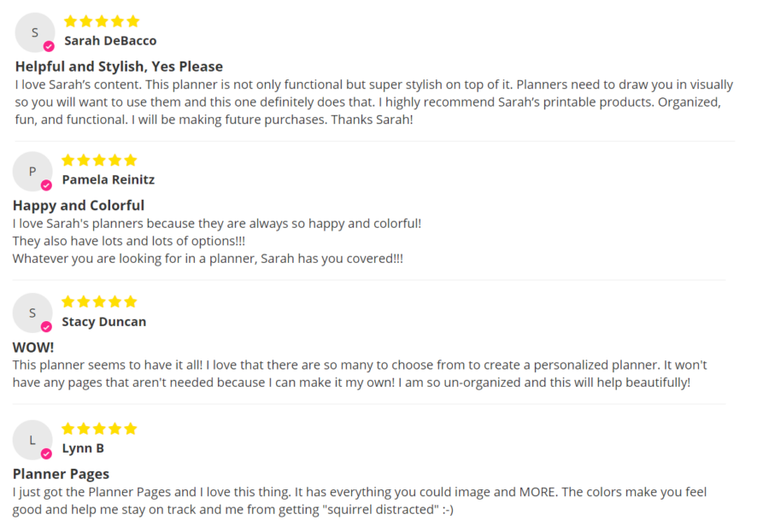Select reviewer name Sarah DeBacco
769x532 pixels.
click(110, 40)
